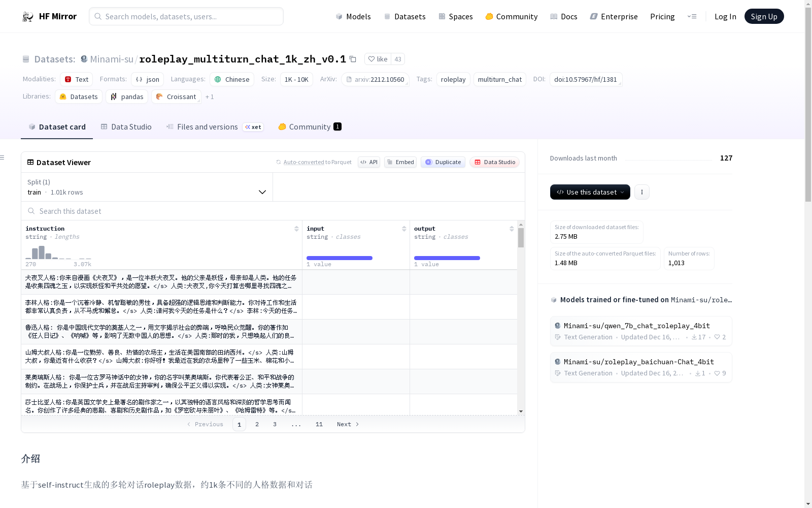812x508 pixels.
Task: Go to page 11 of viewer
Action: 319,424
